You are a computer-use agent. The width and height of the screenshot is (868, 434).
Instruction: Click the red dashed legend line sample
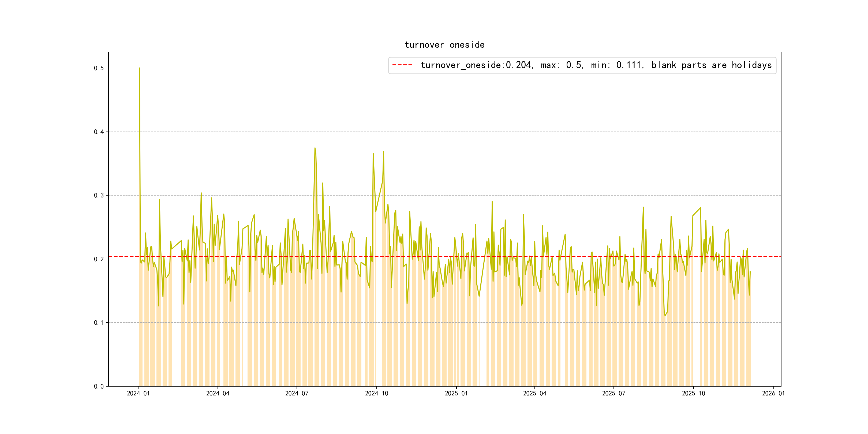click(402, 65)
